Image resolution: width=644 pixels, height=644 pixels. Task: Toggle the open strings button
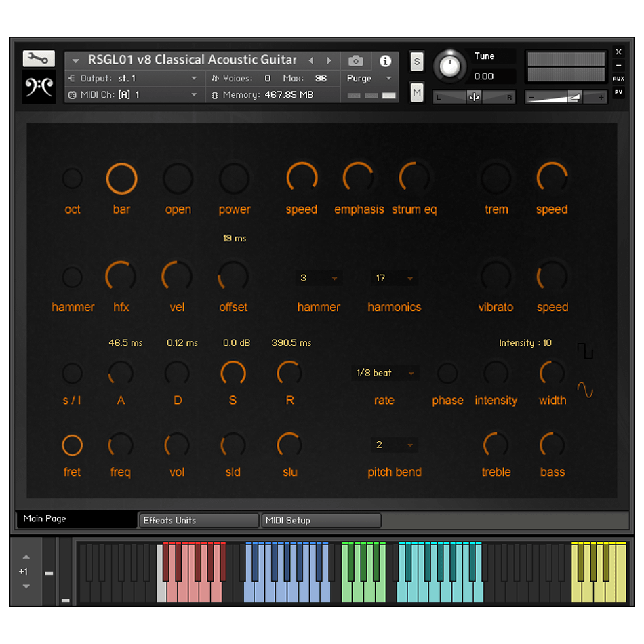point(178,179)
